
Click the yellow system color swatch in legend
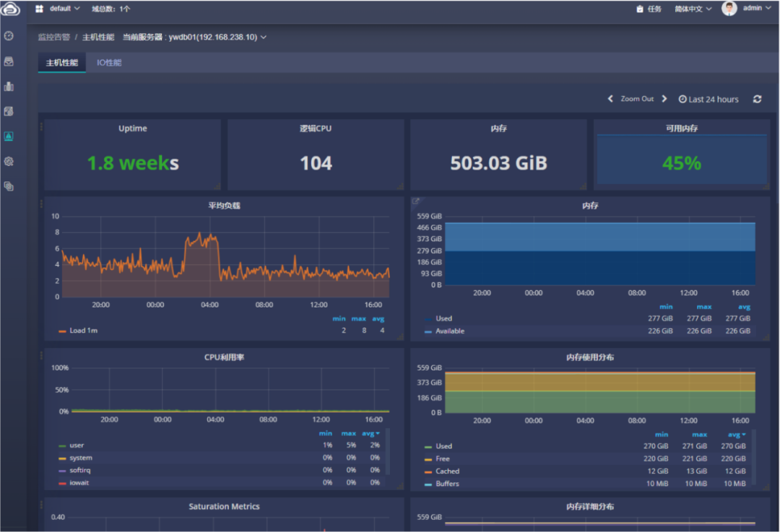pos(62,458)
